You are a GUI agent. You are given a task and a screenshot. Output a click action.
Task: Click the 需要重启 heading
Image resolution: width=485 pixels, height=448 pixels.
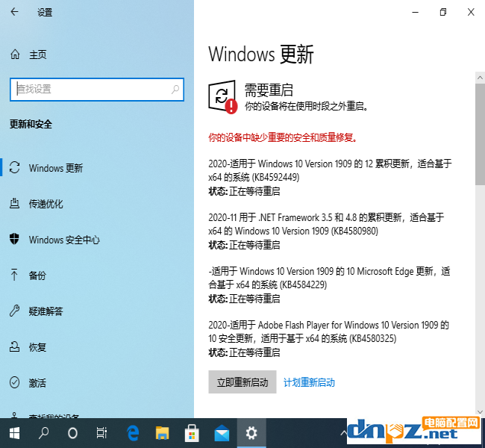click(x=269, y=90)
